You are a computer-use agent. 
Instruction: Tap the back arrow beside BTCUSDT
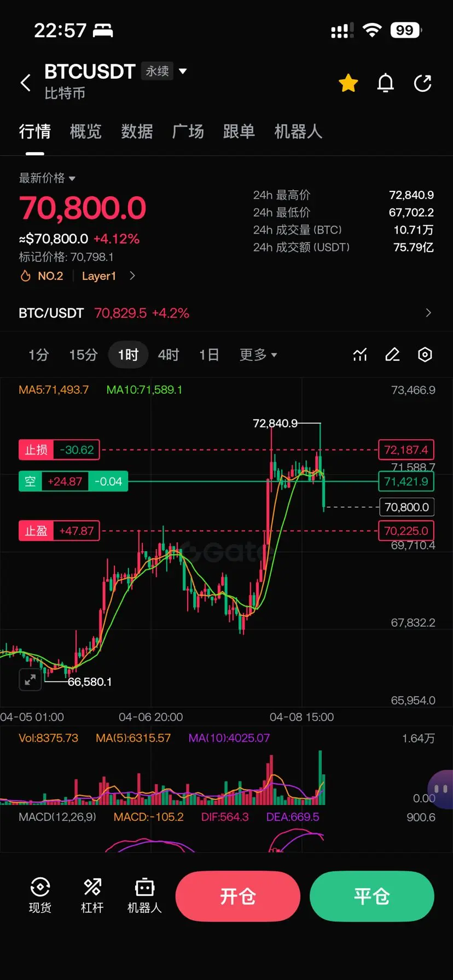[25, 83]
